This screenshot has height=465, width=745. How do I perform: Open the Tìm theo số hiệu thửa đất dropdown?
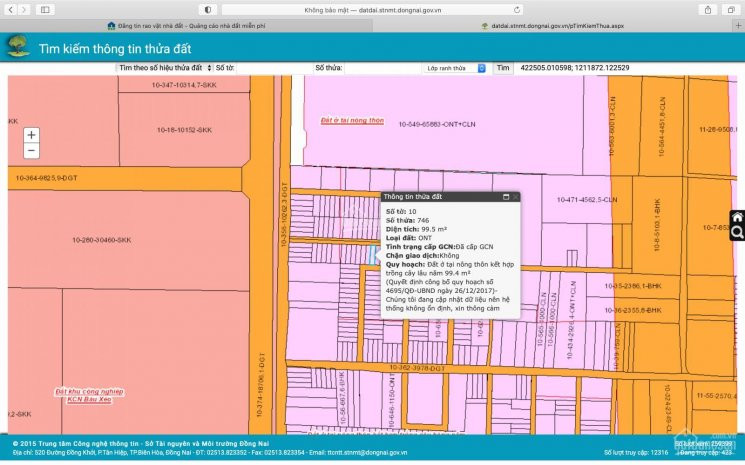164,68
